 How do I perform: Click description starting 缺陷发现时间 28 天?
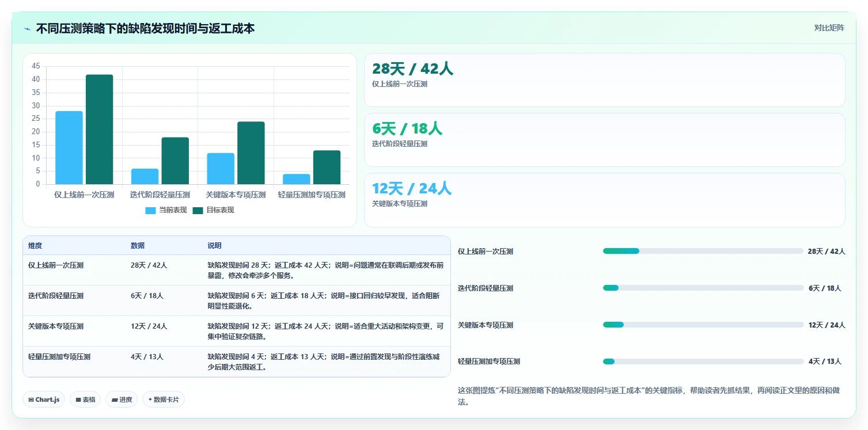(325, 271)
